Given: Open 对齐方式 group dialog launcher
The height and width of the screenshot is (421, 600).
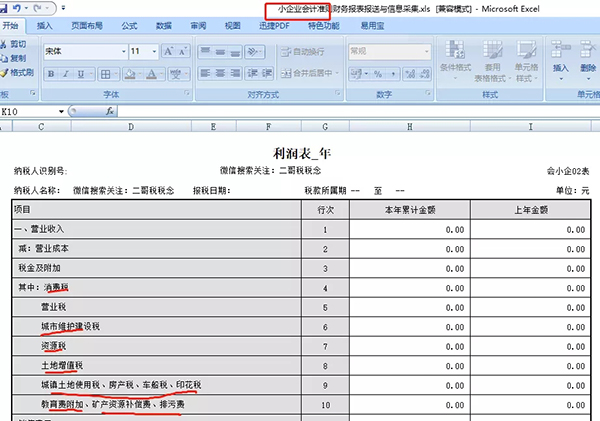Looking at the screenshot, I should [338, 93].
